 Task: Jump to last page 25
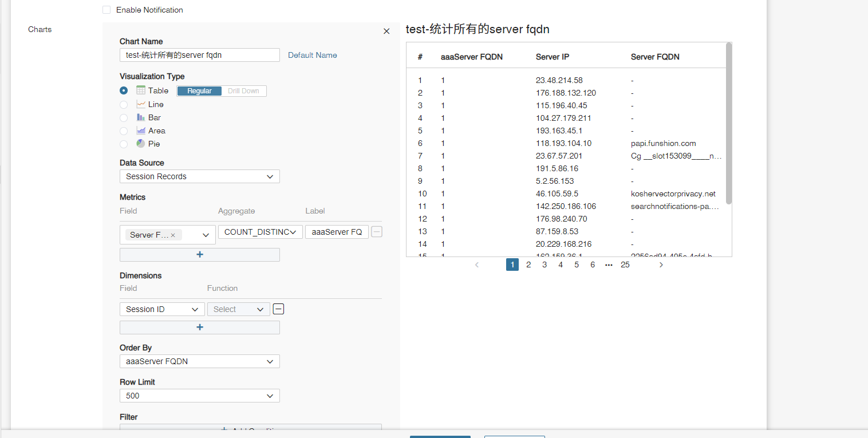coord(625,265)
